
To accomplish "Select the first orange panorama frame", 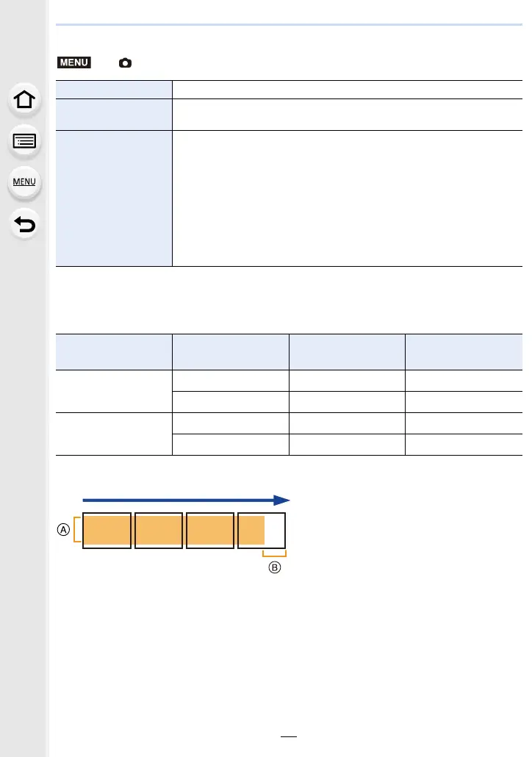I will pyautogui.click(x=107, y=531).
